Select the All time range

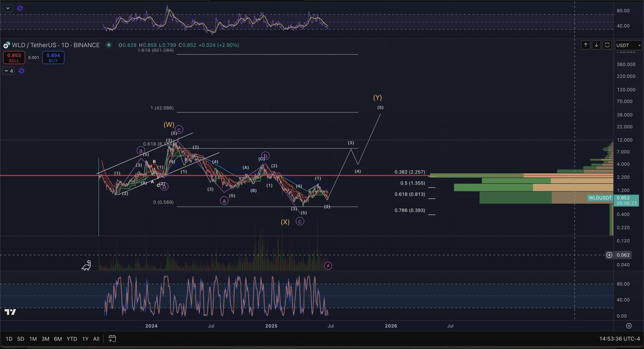coord(96,339)
